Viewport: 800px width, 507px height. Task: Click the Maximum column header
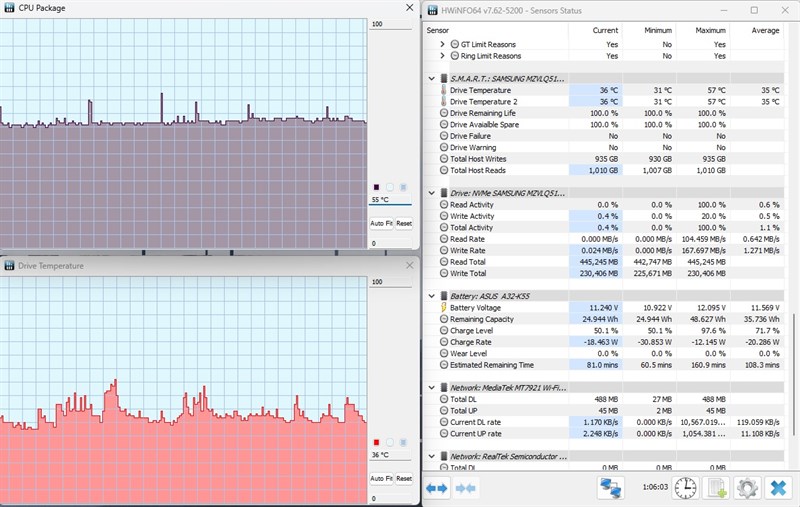(x=710, y=31)
